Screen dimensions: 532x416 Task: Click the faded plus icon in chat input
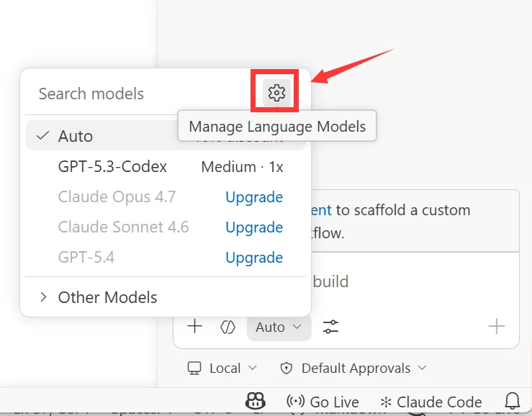point(497,327)
